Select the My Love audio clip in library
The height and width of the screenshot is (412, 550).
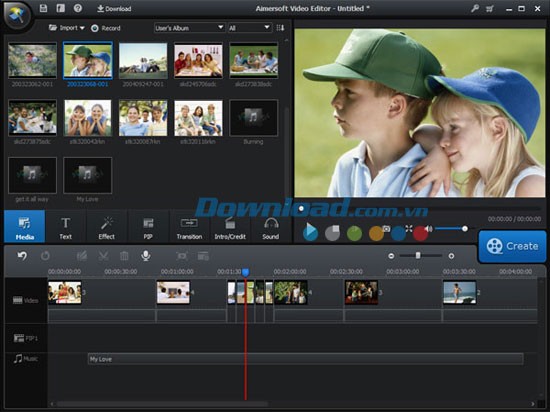[88, 175]
